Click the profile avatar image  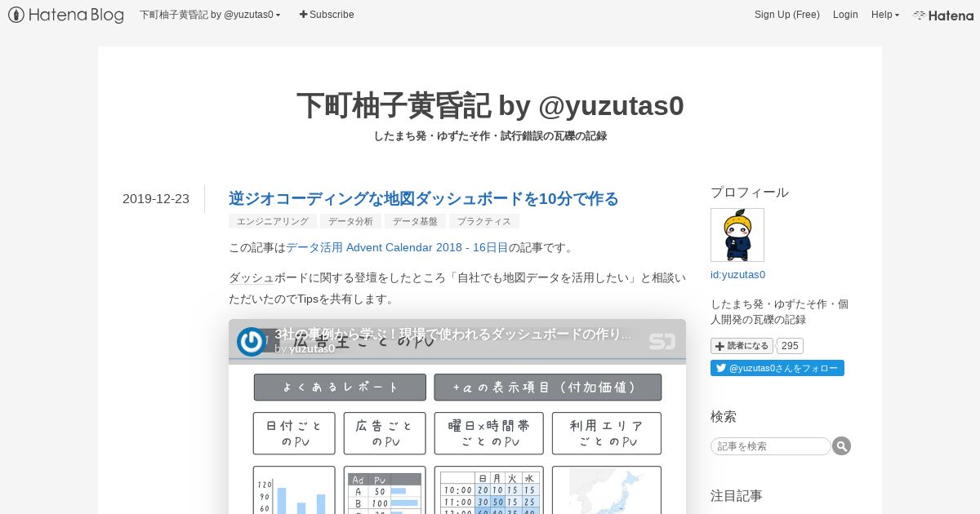pyautogui.click(x=737, y=235)
